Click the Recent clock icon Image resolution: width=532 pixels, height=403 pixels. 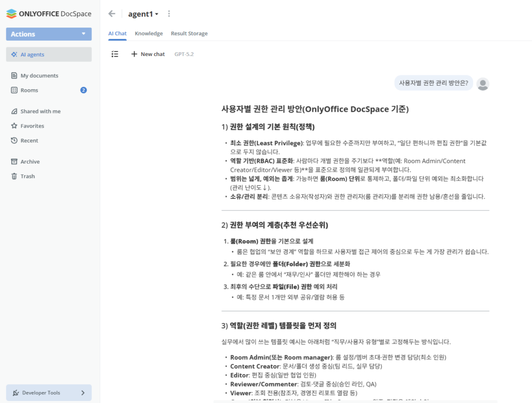[x=14, y=140]
